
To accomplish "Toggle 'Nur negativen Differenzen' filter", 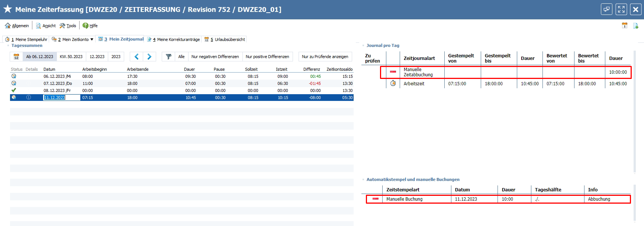I will point(215,57).
